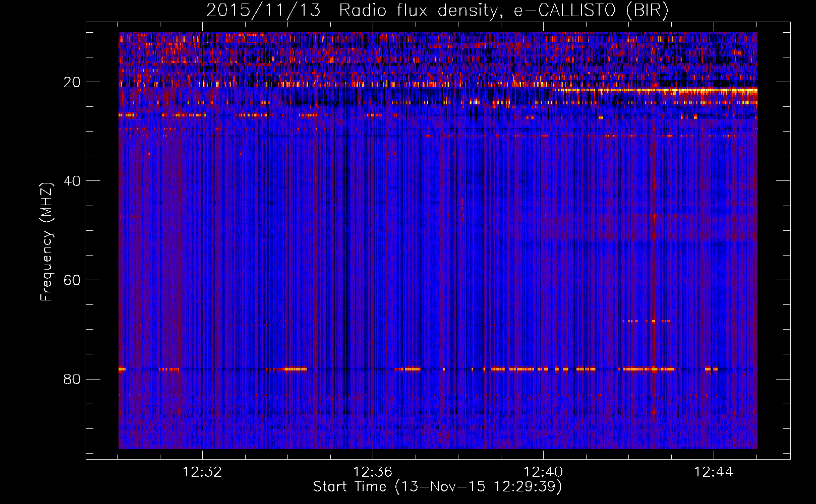Viewport: 816px width, 504px height.
Task: Click the 12:40 time tick label
Action: [x=543, y=472]
